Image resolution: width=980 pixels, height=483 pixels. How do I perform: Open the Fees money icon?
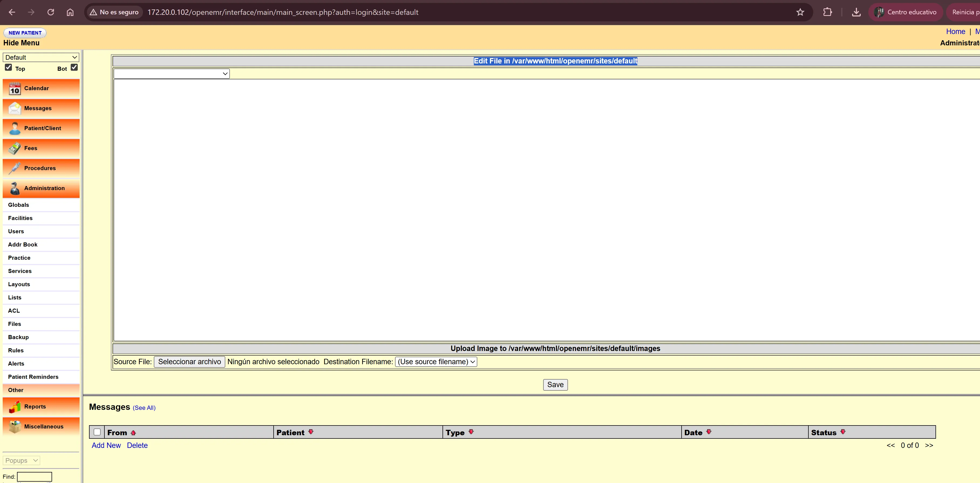tap(15, 148)
